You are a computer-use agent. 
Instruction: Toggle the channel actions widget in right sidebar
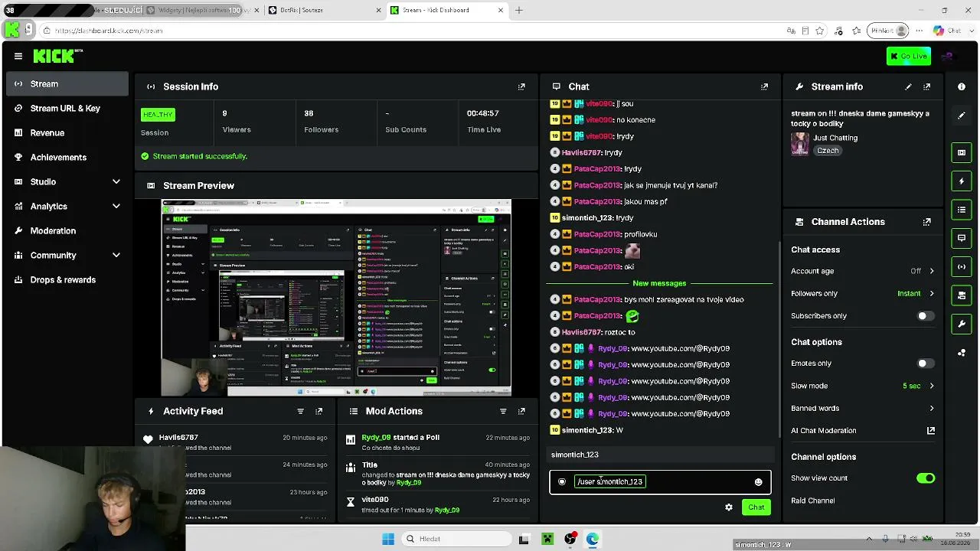(962, 295)
